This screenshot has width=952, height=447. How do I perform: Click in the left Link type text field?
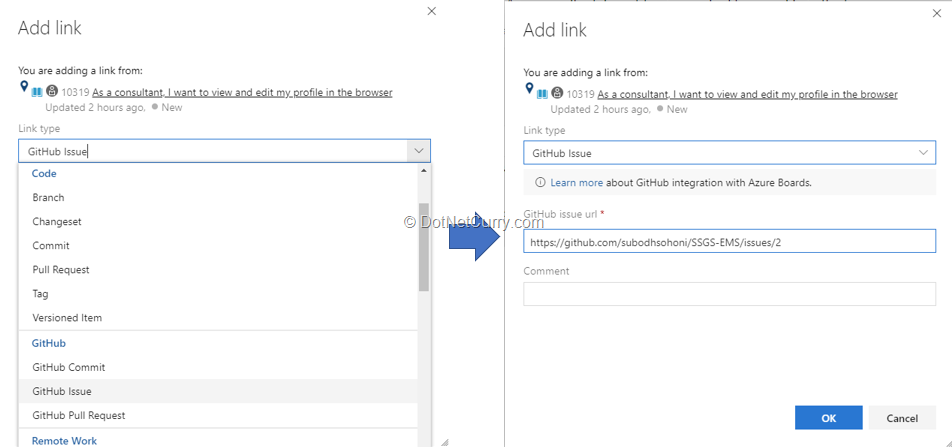click(x=212, y=151)
